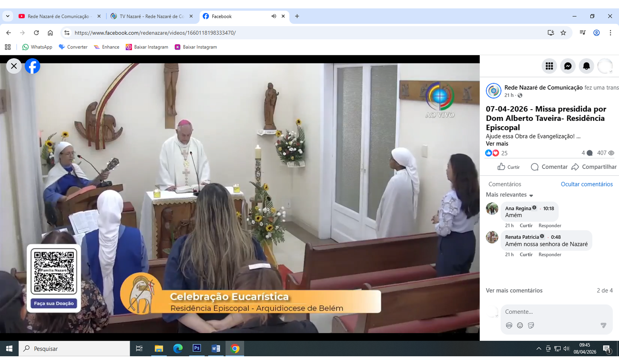Open the tab search dropdown arrow
The image size is (619, 364).
(8, 16)
